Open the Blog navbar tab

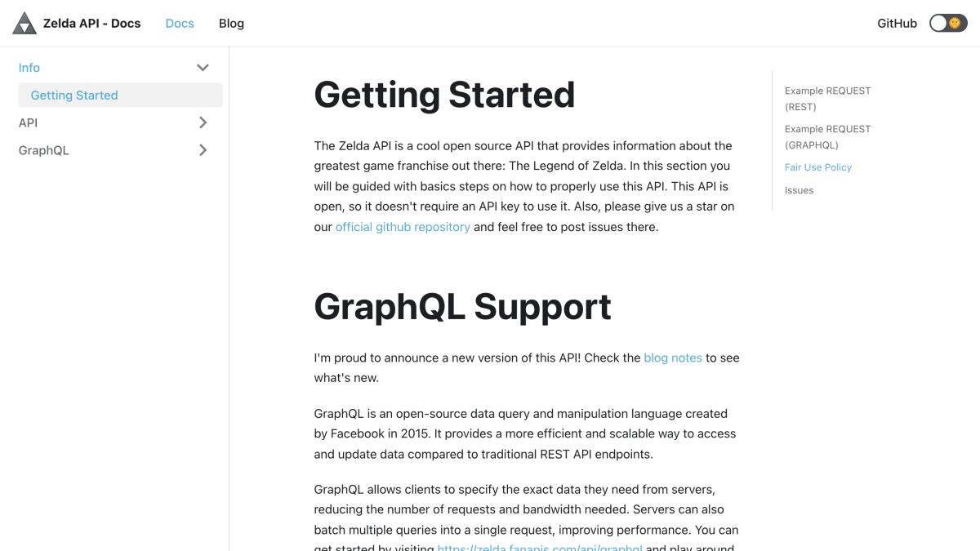click(x=231, y=23)
